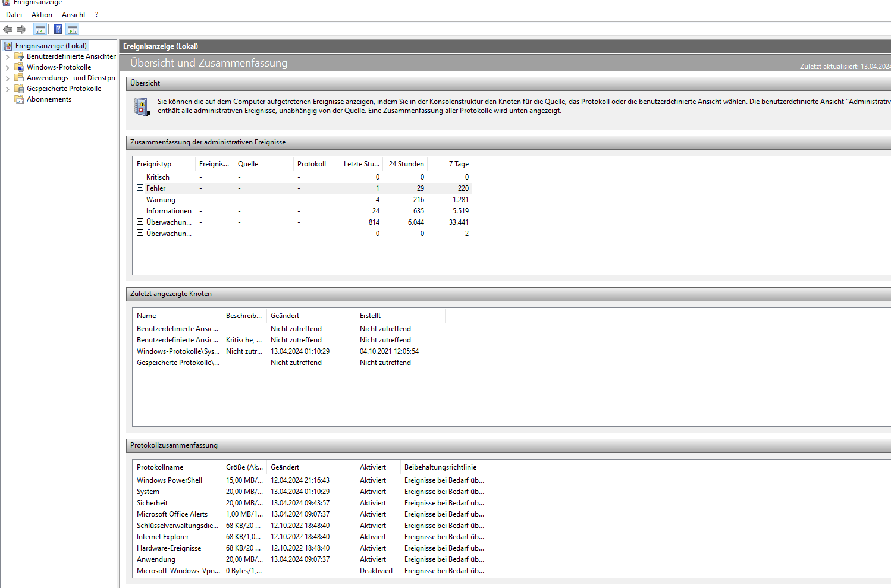
Task: Select the Schlüsselverwaltungsdie... log row
Action: click(x=311, y=526)
